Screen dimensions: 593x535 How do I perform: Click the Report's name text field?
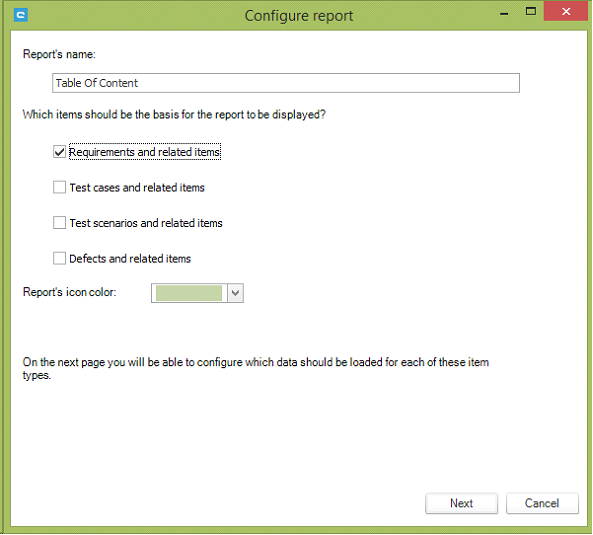click(286, 83)
